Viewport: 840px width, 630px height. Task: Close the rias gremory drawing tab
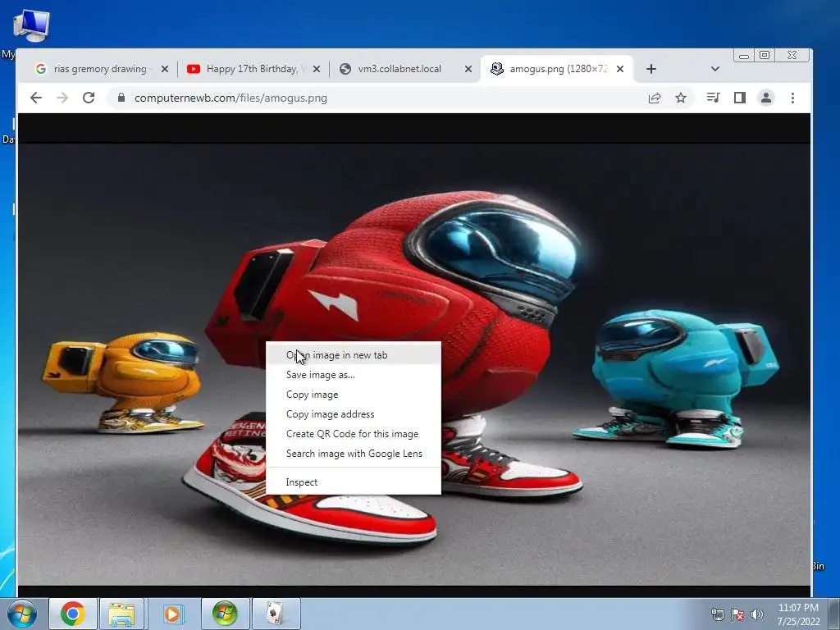click(x=164, y=69)
